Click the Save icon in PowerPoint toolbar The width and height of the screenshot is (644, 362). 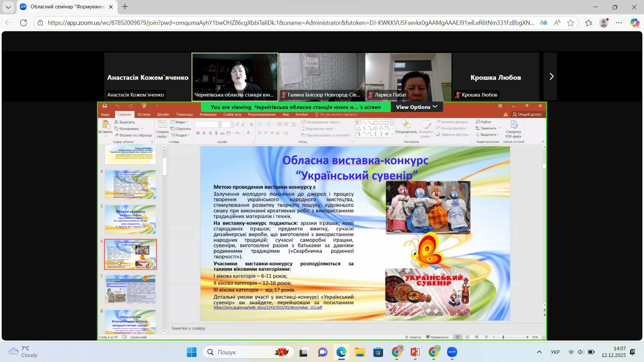[x=105, y=106]
